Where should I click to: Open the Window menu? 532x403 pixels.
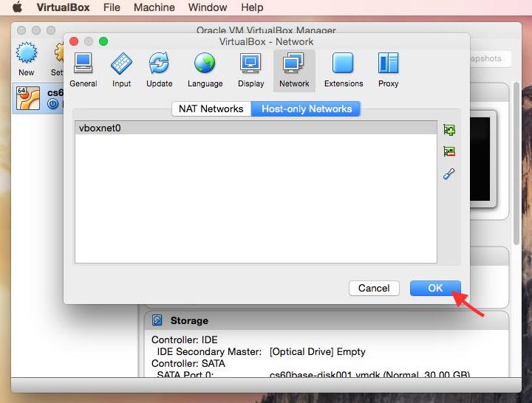tap(208, 7)
